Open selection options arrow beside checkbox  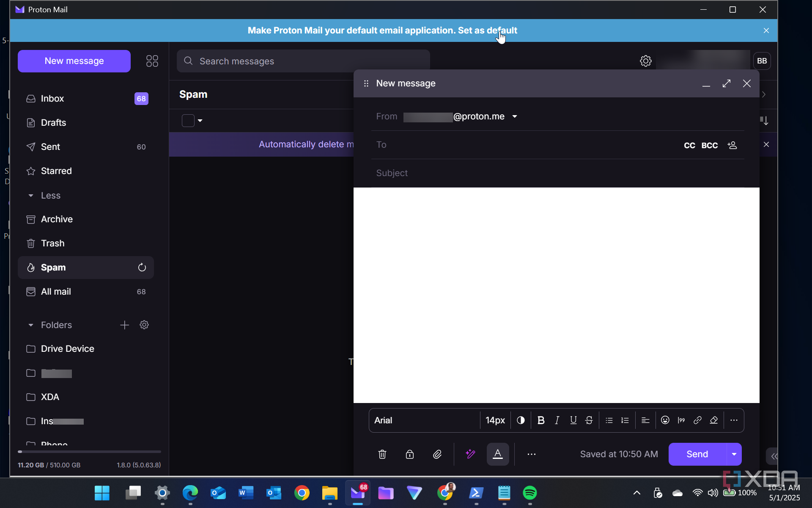coord(200,121)
